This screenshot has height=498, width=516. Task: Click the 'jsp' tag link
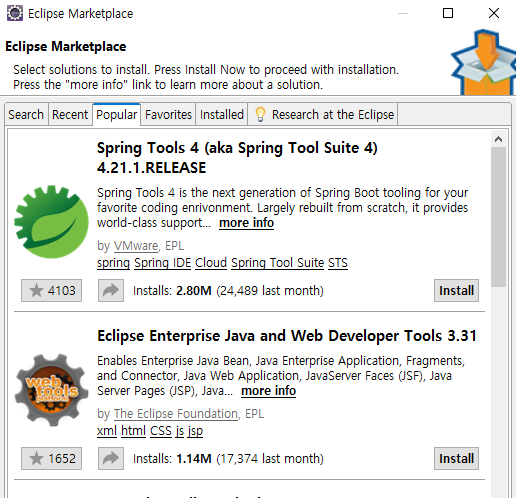[x=195, y=431]
